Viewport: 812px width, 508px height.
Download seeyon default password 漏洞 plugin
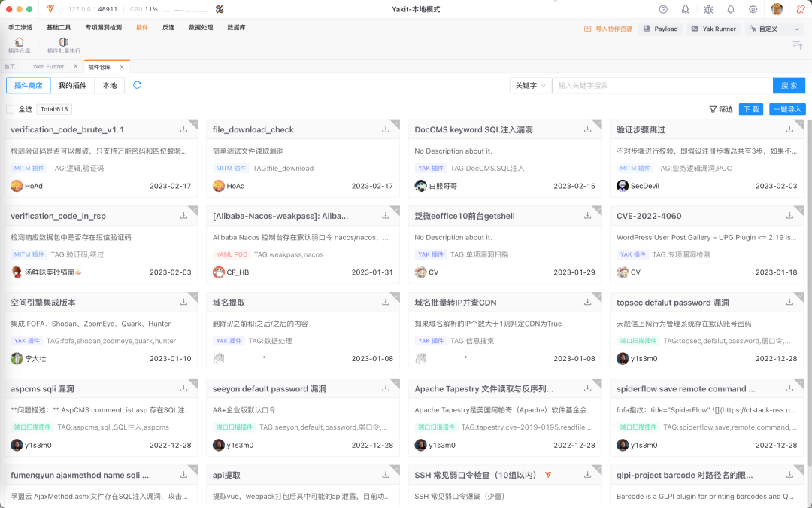pos(386,388)
